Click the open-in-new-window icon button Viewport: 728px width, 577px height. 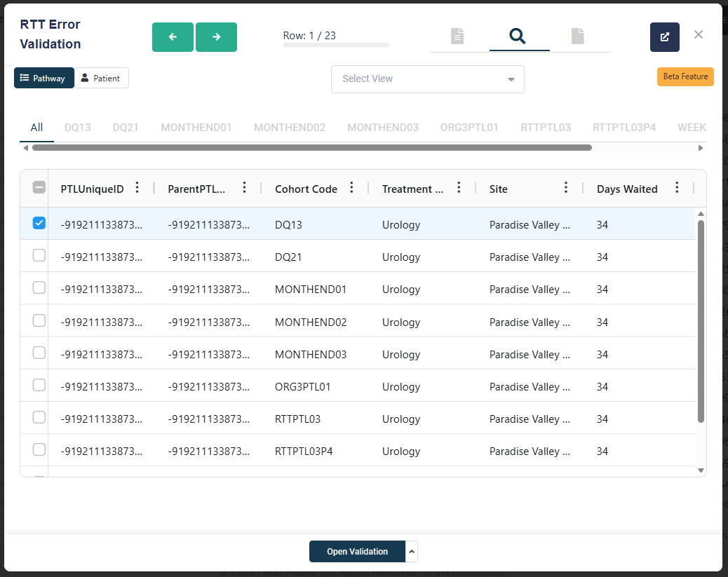pyautogui.click(x=664, y=37)
